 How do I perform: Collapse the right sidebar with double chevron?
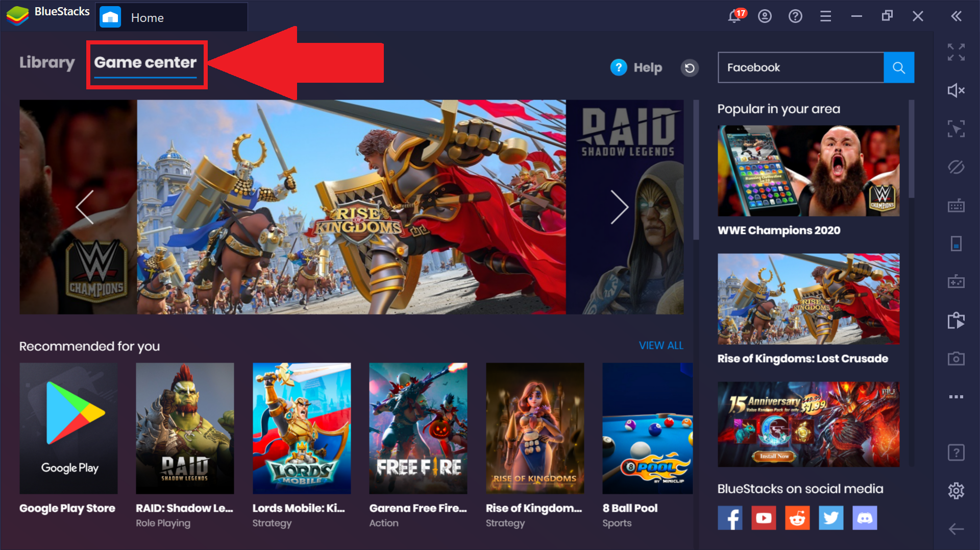click(x=956, y=16)
